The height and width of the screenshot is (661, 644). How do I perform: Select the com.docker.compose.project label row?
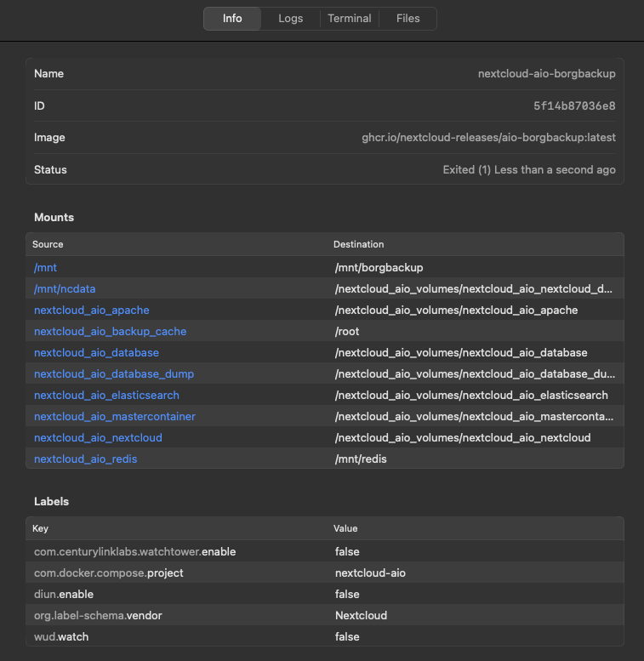pos(324,573)
